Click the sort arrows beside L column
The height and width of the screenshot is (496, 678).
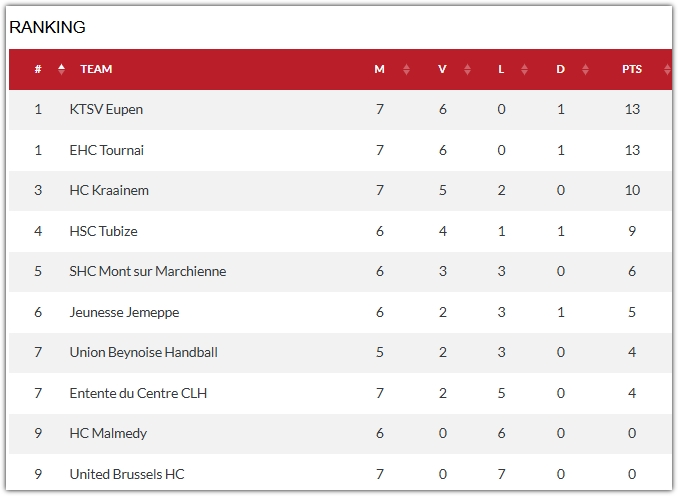pyautogui.click(x=525, y=70)
